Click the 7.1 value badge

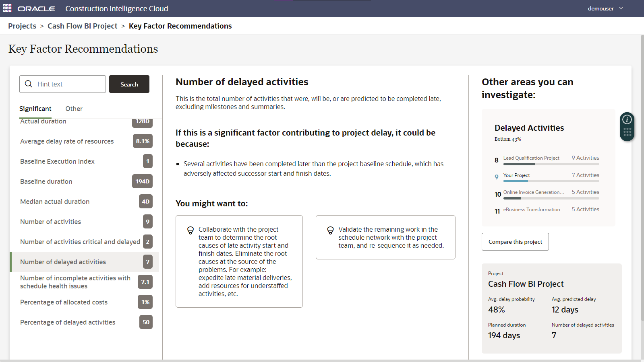(x=145, y=282)
